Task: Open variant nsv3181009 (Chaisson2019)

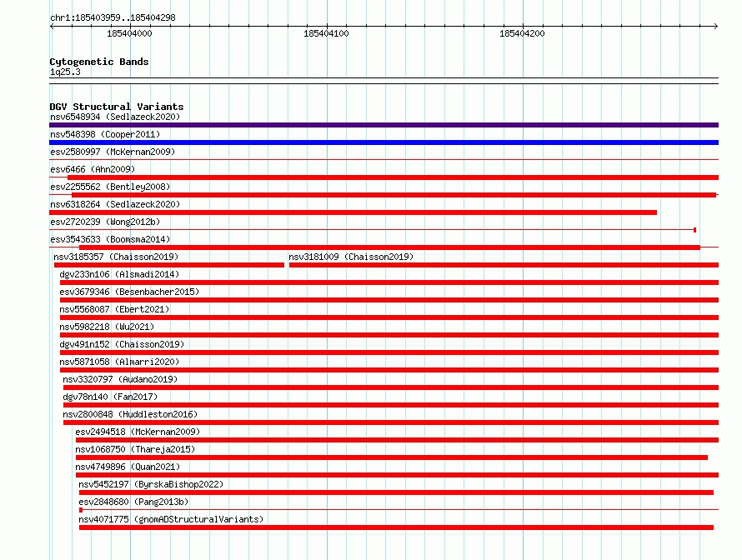Action: tap(351, 257)
